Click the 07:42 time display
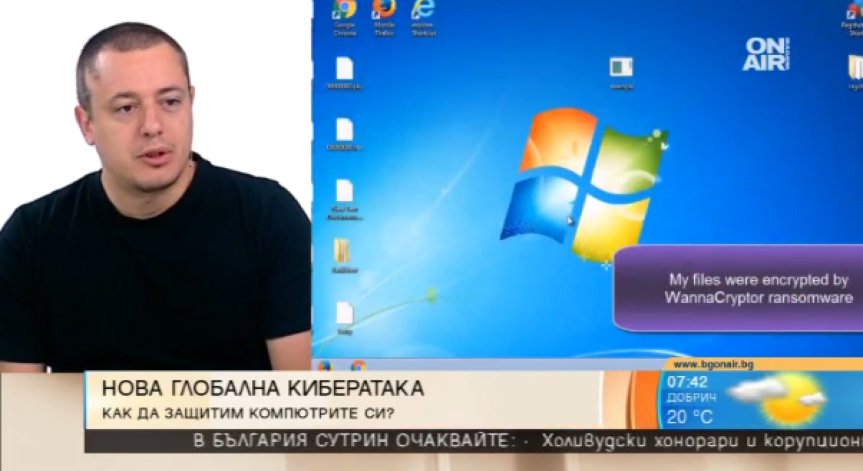The height and width of the screenshot is (471, 863). tap(687, 381)
